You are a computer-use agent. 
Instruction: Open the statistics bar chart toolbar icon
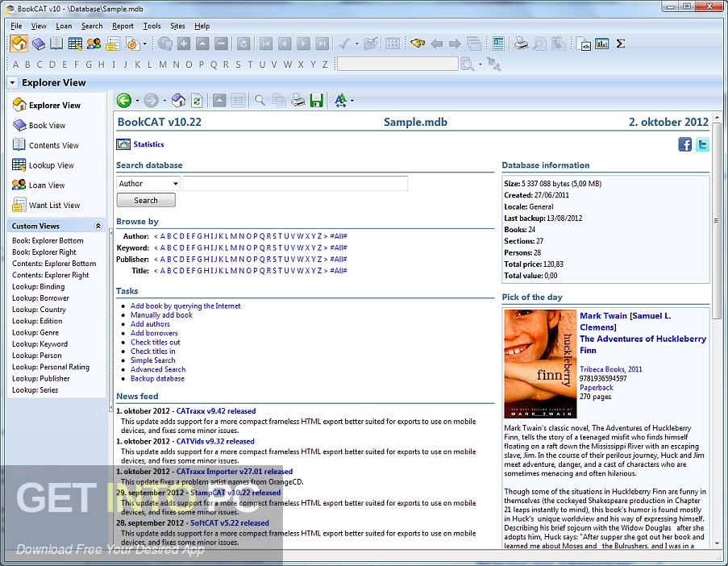coord(602,44)
